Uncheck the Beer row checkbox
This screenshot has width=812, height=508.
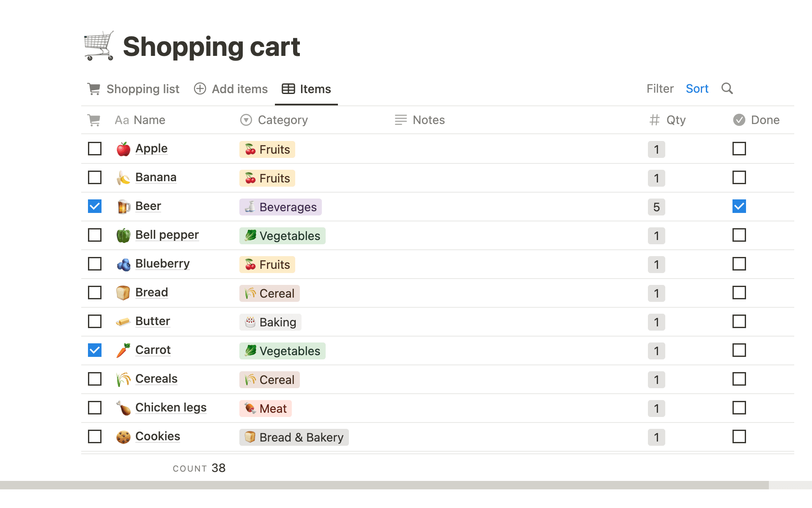coord(94,206)
